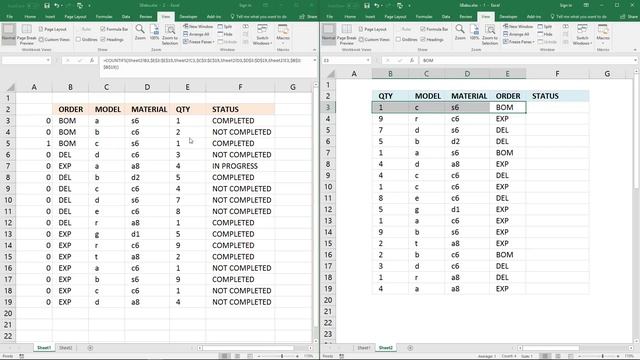Toggle Headings checkbox in left window
640x360 pixels.
click(x=103, y=40)
